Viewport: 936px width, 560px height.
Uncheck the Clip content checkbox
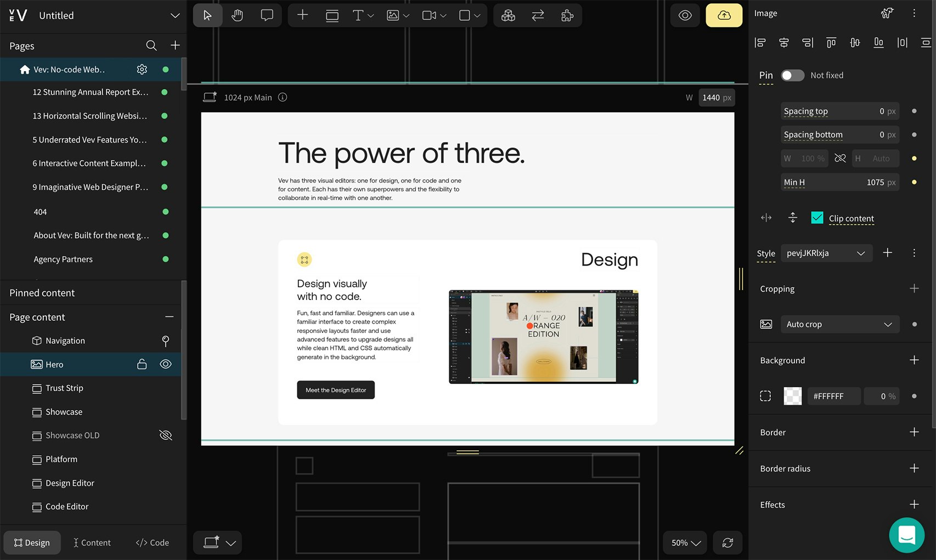(817, 218)
